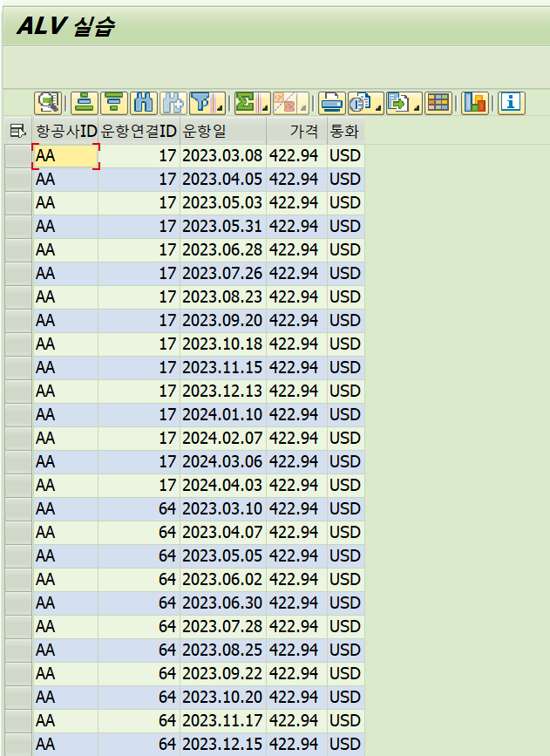Viewport: 550px width, 756px height.
Task: Click date cell 2023.10.18
Action: point(222,344)
